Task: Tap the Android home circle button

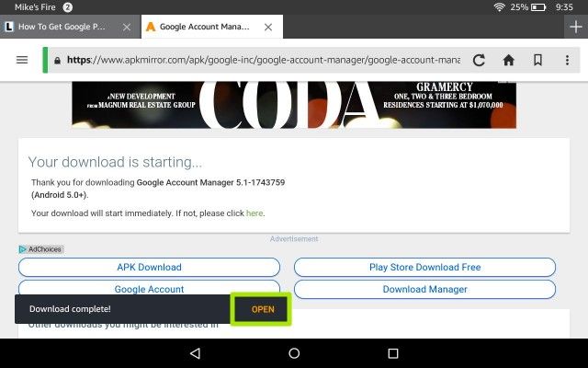Action: point(294,353)
